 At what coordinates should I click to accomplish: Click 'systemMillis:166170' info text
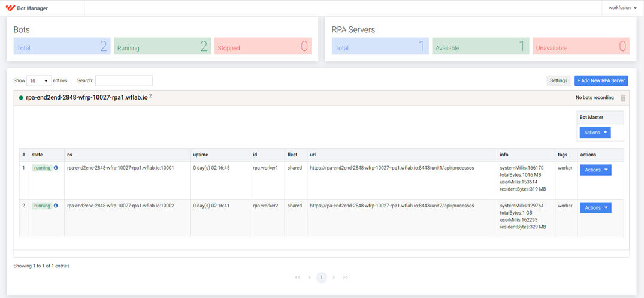coord(522,168)
